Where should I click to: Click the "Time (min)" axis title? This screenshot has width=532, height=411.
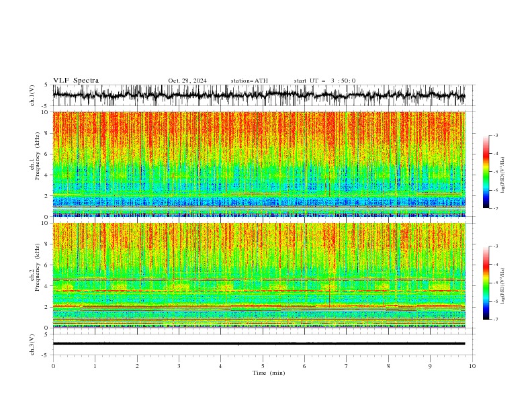[269, 373]
